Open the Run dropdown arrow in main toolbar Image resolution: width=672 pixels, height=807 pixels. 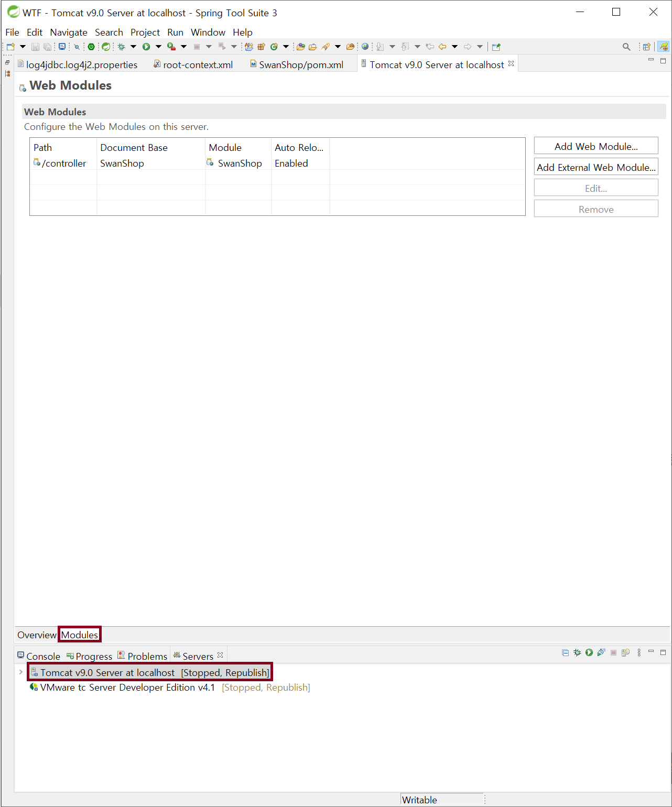158,47
